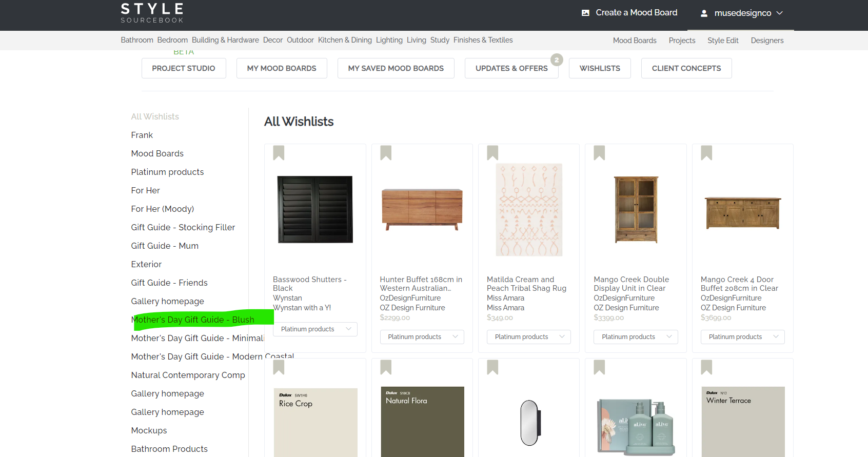Toggle bookmark on Mango Creek Display Unit card

[x=599, y=153]
